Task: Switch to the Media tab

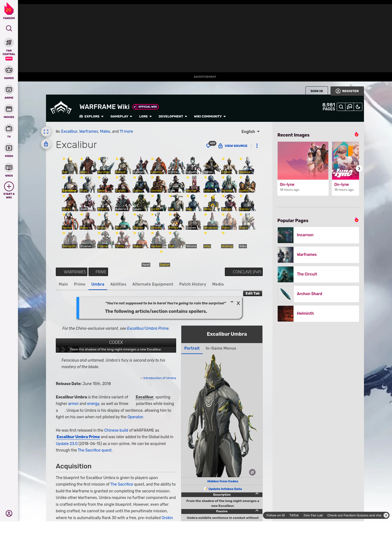Action: click(x=218, y=284)
